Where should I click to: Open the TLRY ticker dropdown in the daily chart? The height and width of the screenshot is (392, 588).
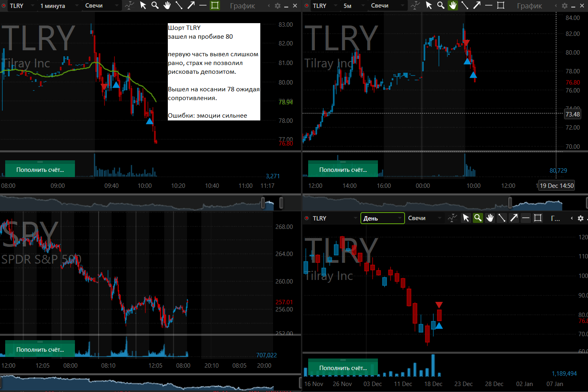(x=334, y=218)
